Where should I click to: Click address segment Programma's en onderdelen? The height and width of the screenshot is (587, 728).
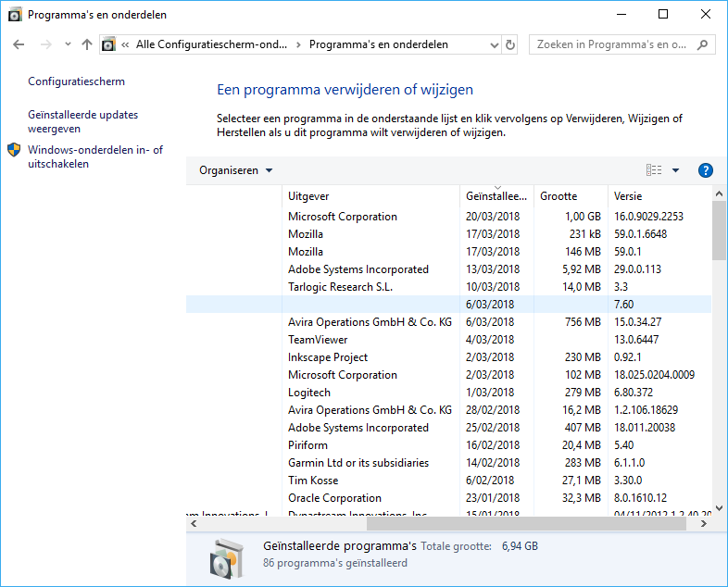point(379,44)
